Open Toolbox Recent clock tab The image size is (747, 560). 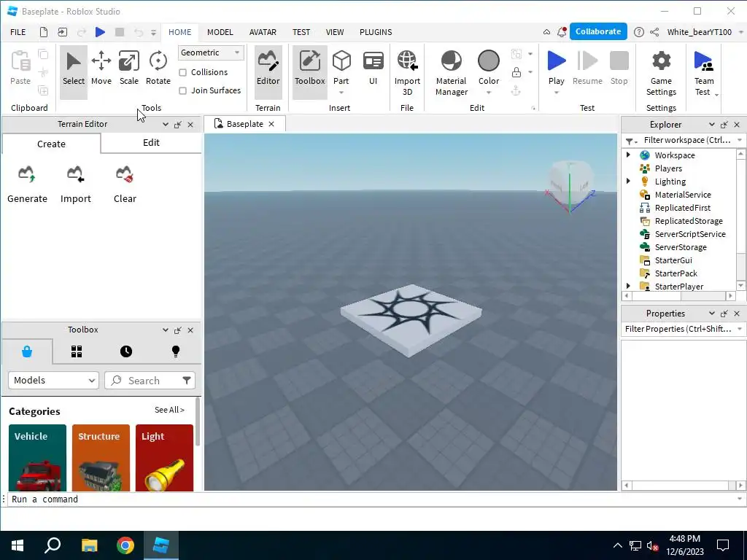pyautogui.click(x=126, y=352)
